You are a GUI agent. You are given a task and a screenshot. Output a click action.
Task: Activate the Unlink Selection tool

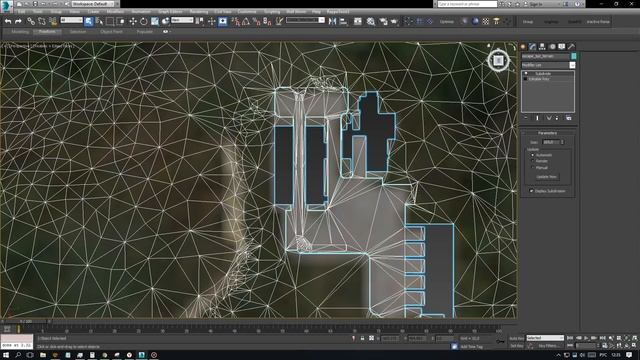(x=42, y=21)
